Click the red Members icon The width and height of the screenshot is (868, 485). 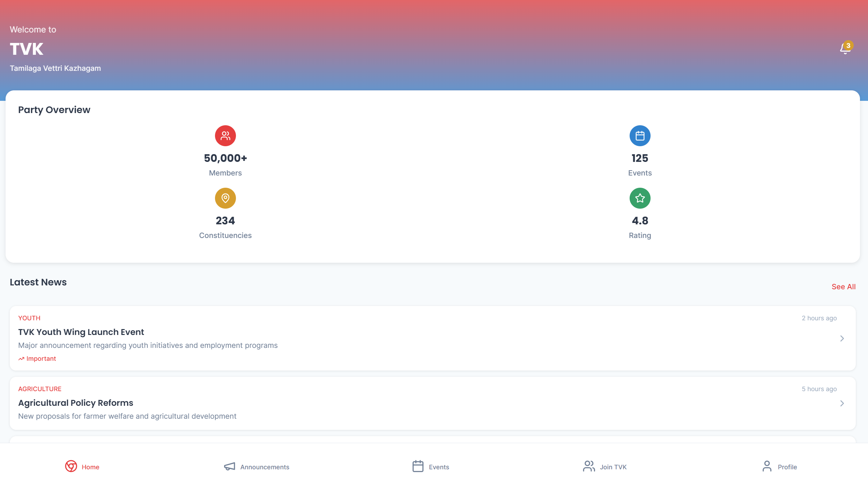tap(225, 136)
